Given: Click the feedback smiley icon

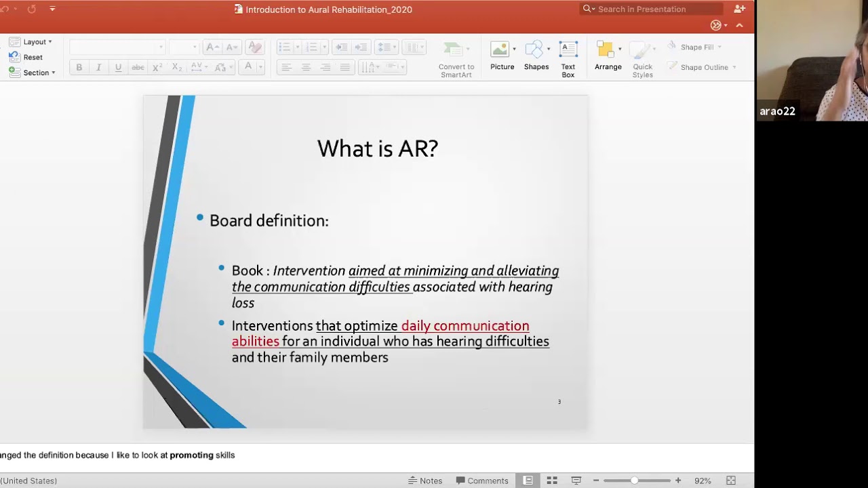Looking at the screenshot, I should click(716, 25).
